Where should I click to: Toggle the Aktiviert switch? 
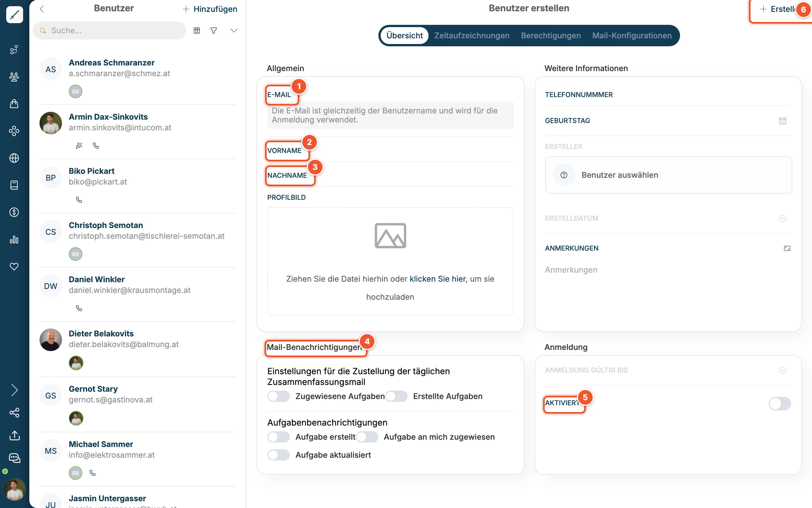(x=780, y=404)
